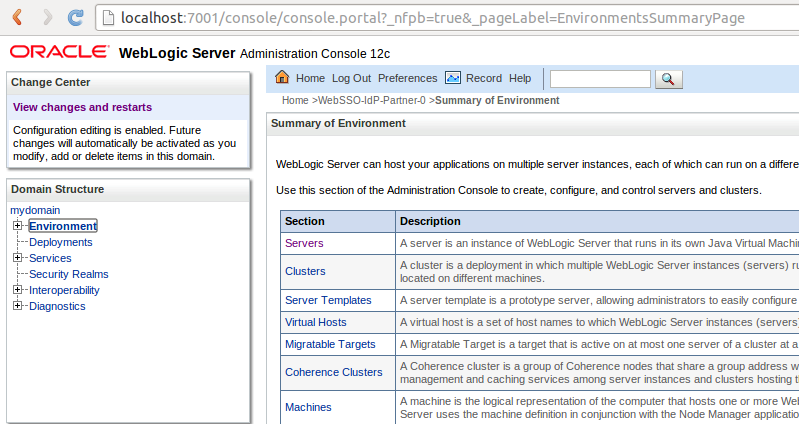Click WebSSO-IdP-Partner-0 breadcrumb link
This screenshot has height=424, width=799.
pos(371,100)
